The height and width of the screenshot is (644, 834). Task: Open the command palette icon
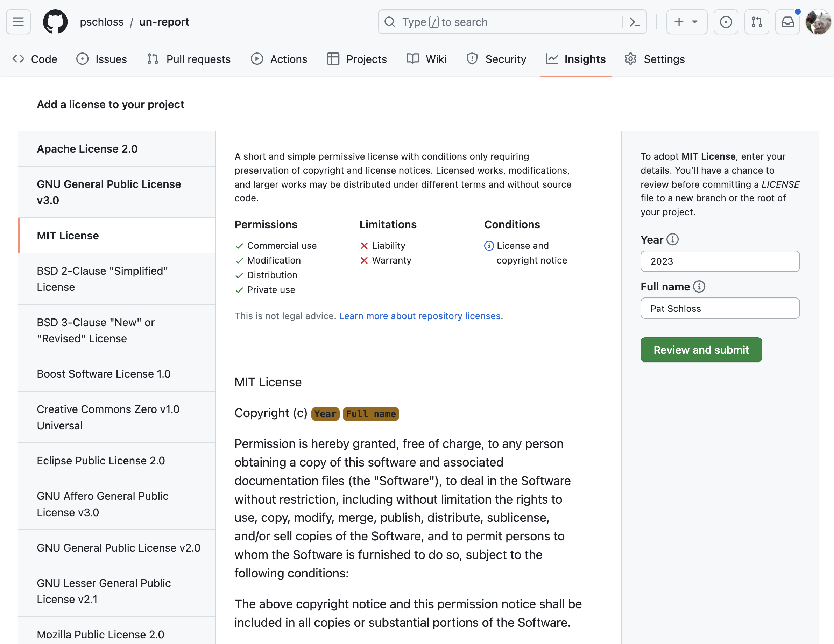click(634, 22)
